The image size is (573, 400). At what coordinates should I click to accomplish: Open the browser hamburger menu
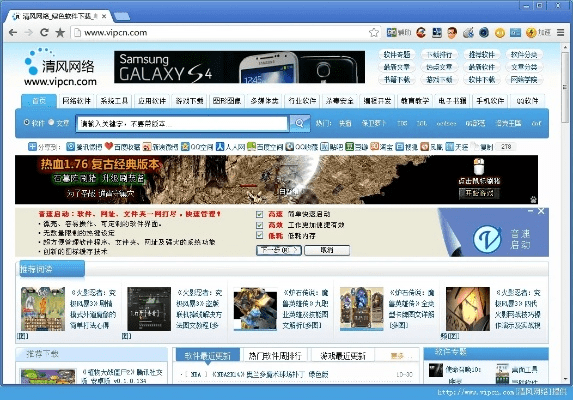point(561,33)
